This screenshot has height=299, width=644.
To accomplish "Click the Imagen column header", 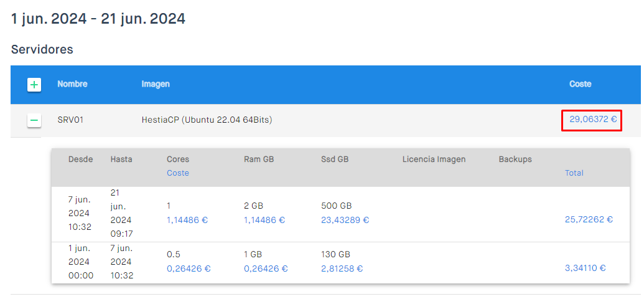I will (156, 84).
